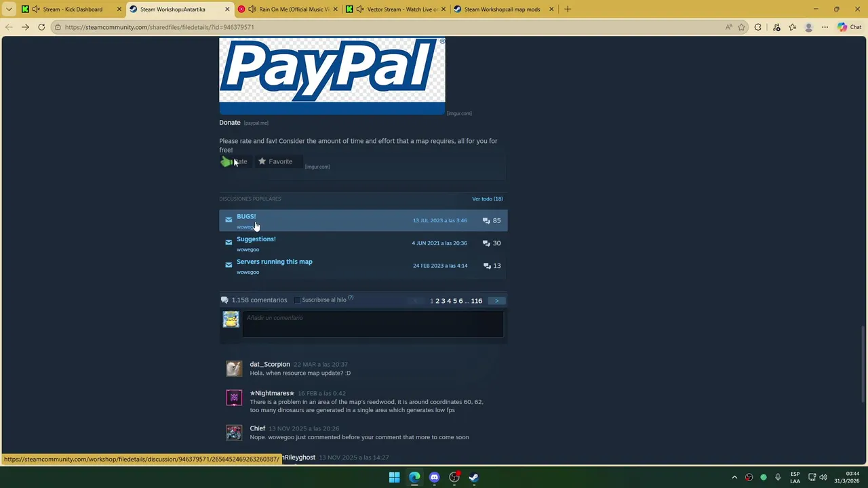Open Steam from the taskbar

point(474,477)
